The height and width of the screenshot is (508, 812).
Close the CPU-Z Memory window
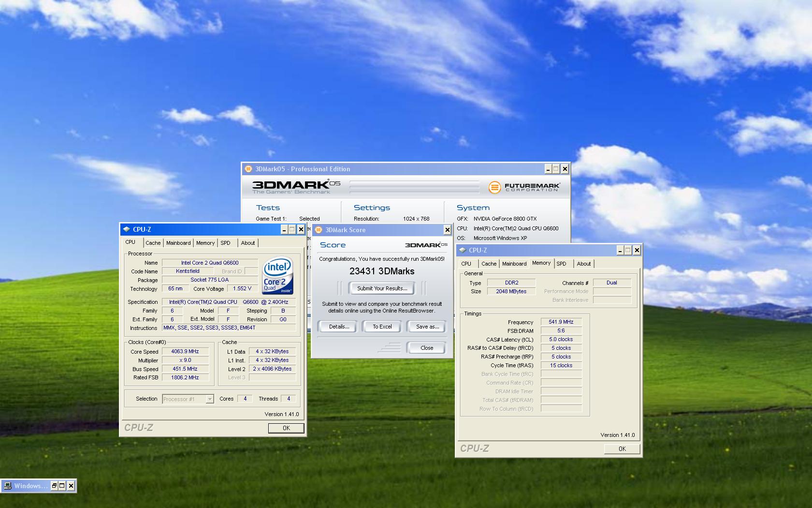tap(637, 250)
